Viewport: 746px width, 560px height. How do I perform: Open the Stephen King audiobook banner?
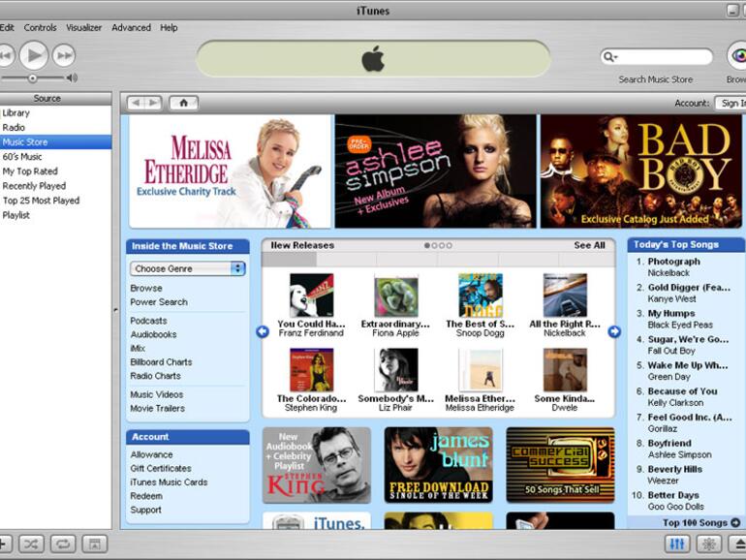[x=317, y=465]
